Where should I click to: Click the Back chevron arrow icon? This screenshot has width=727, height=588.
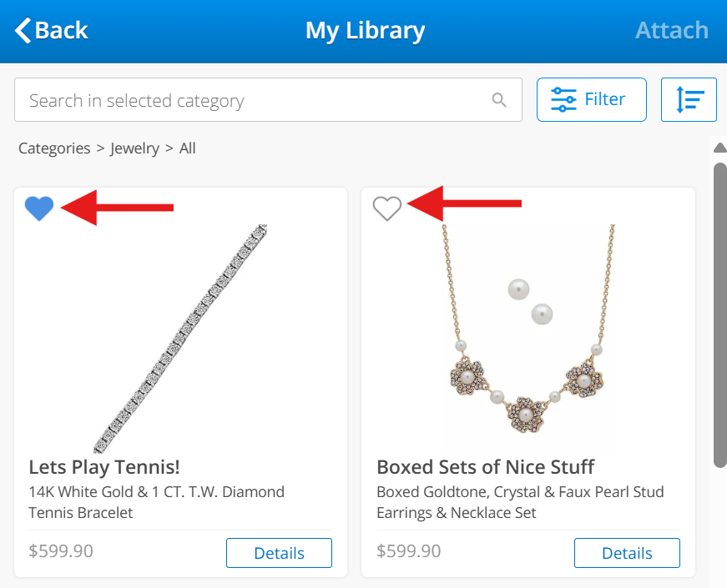23,31
